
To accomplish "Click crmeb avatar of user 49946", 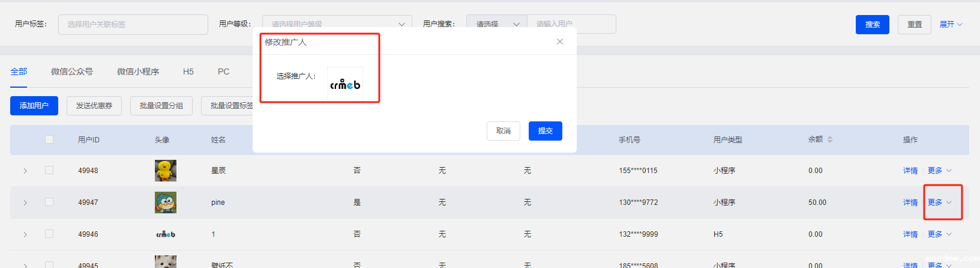I will tap(165, 234).
